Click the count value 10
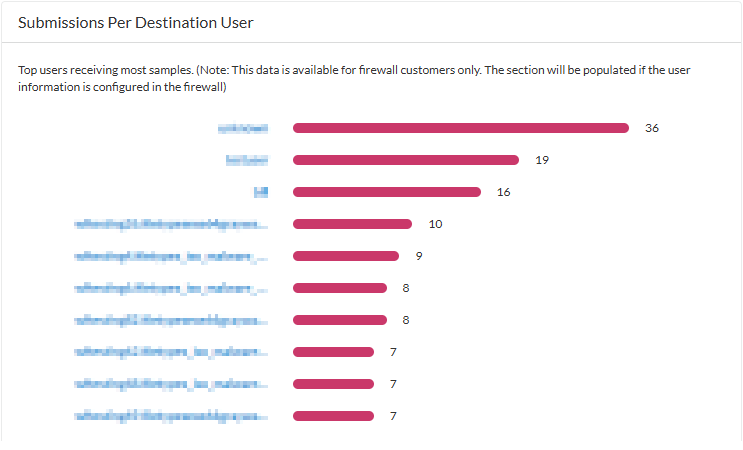 pos(435,224)
